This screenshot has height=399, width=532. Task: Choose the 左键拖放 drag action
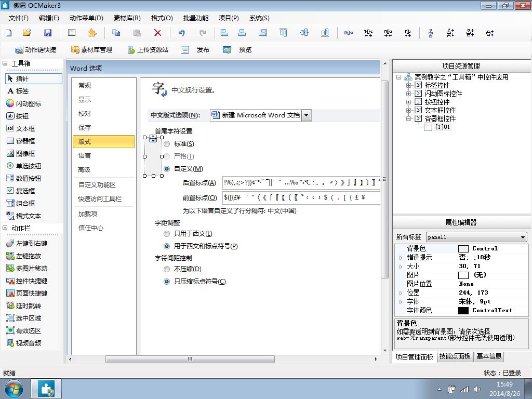pyautogui.click(x=24, y=256)
